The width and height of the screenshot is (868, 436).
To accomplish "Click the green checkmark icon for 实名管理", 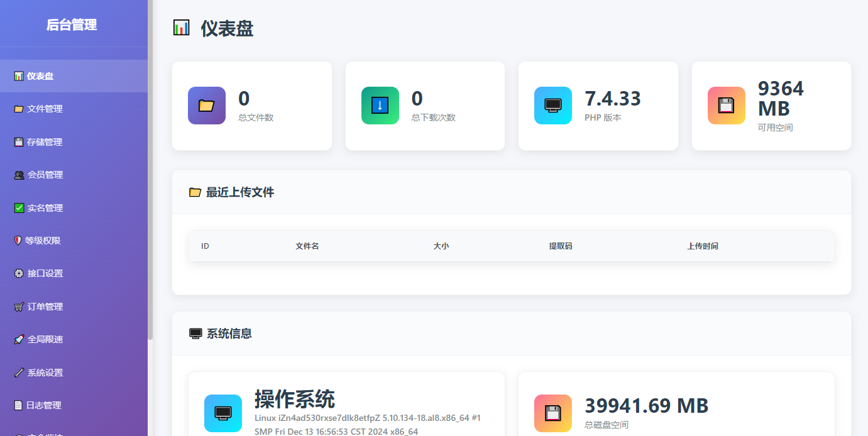I will 19,207.
